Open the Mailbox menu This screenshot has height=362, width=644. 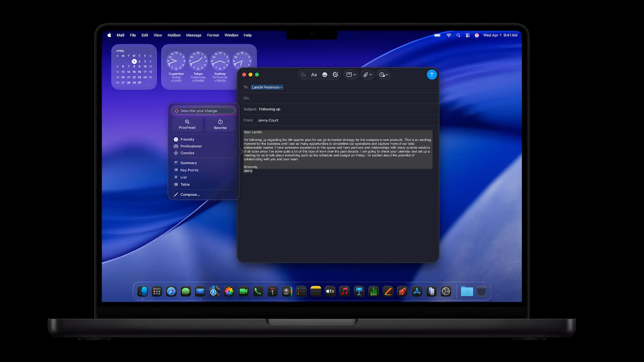pyautogui.click(x=174, y=35)
